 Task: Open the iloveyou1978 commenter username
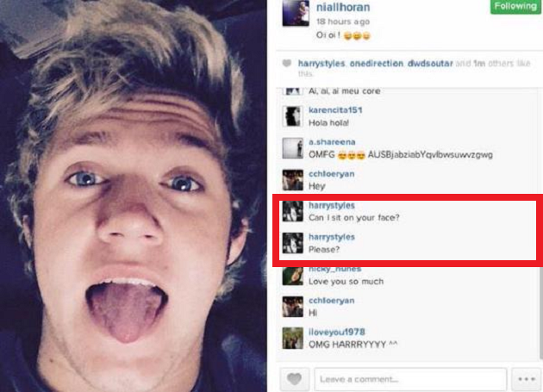coord(337,332)
